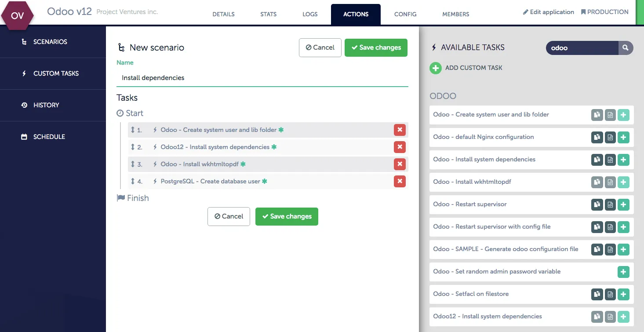
Task: Add 'Odoo - default Nginx configuration' task with plus
Action: click(623, 137)
